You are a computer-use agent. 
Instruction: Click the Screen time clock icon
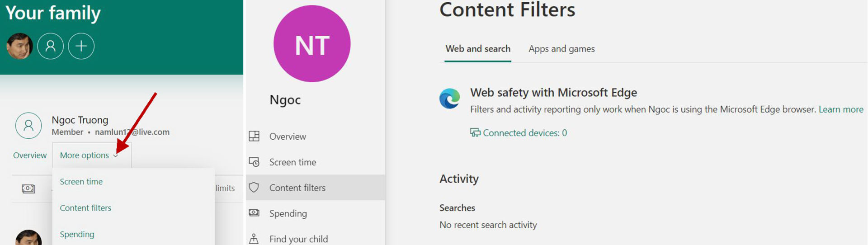click(255, 162)
